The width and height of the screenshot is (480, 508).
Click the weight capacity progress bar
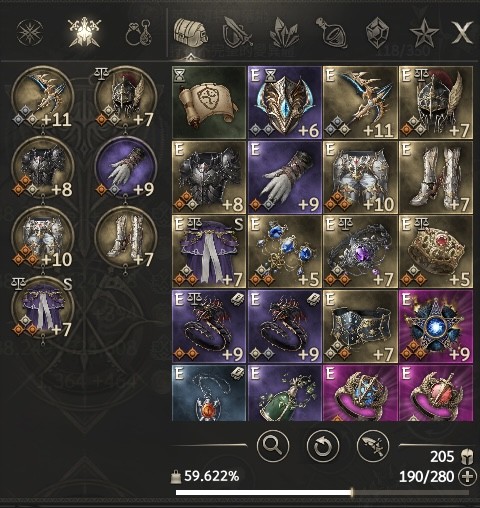click(x=322, y=492)
